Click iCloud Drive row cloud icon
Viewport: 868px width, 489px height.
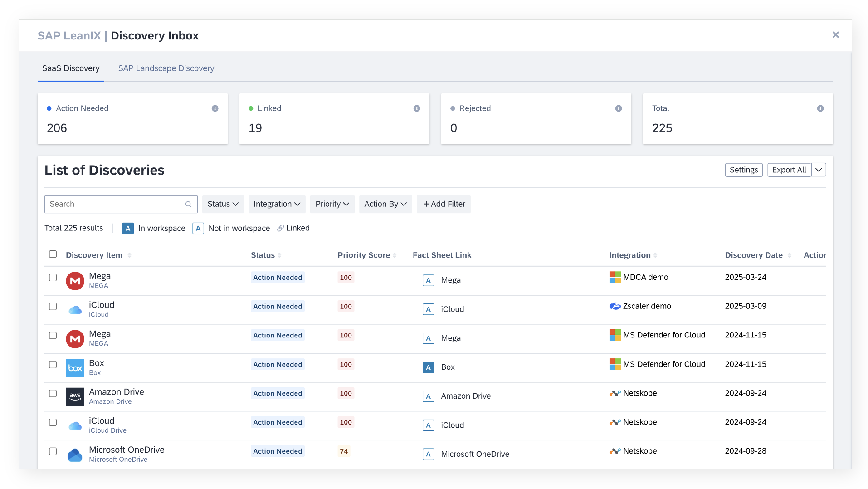(x=75, y=426)
